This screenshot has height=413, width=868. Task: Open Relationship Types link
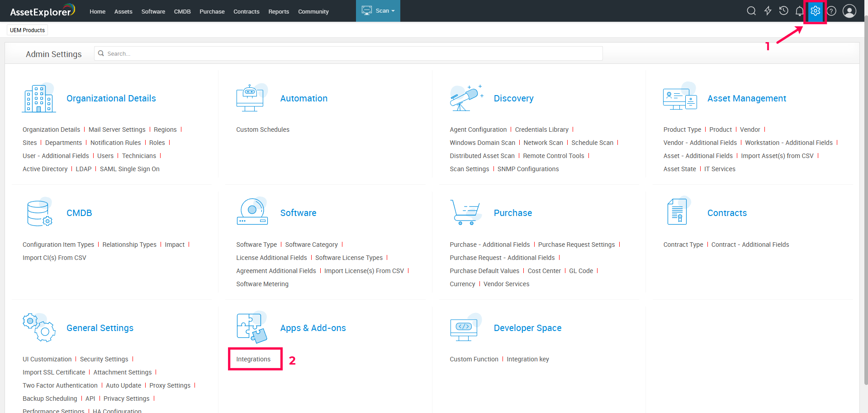point(129,245)
